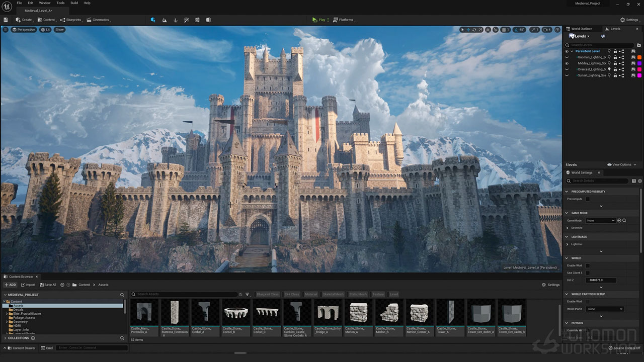644x362 pixels.
Task: Click the save icon next to Persistent Level
Action: click(x=633, y=51)
